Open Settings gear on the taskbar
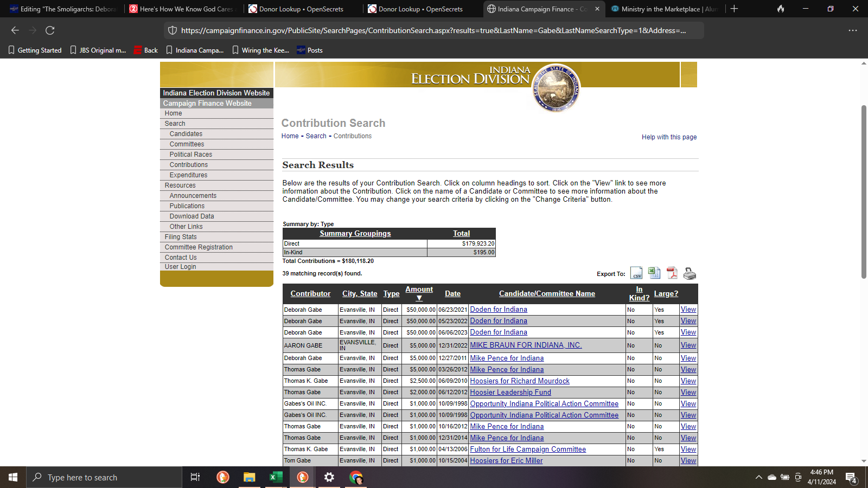 pos(329,477)
